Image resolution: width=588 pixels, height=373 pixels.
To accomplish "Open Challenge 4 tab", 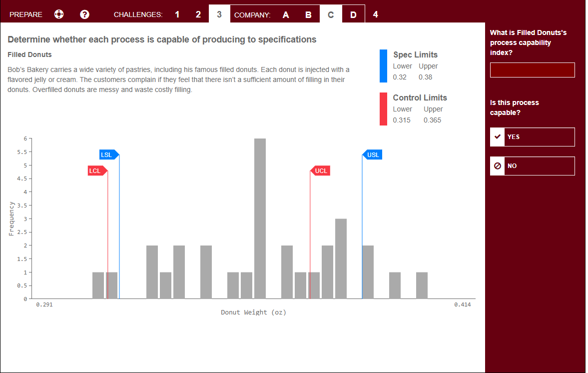I will pyautogui.click(x=375, y=14).
